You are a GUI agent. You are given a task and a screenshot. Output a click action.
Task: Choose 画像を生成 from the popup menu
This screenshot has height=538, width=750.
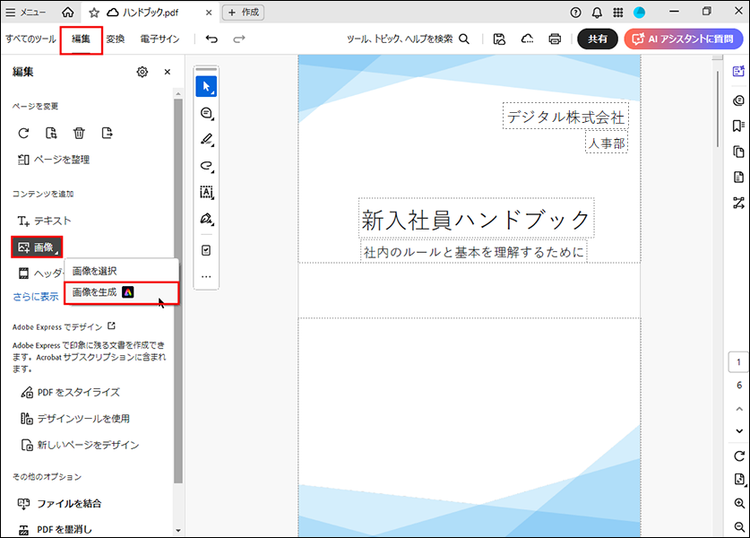[x=103, y=292]
